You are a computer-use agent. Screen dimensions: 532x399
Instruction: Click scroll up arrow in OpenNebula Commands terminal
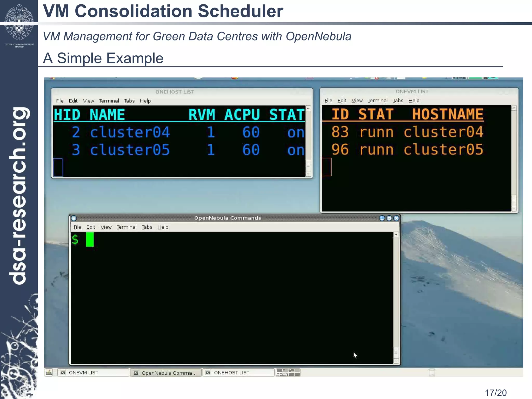click(x=396, y=235)
